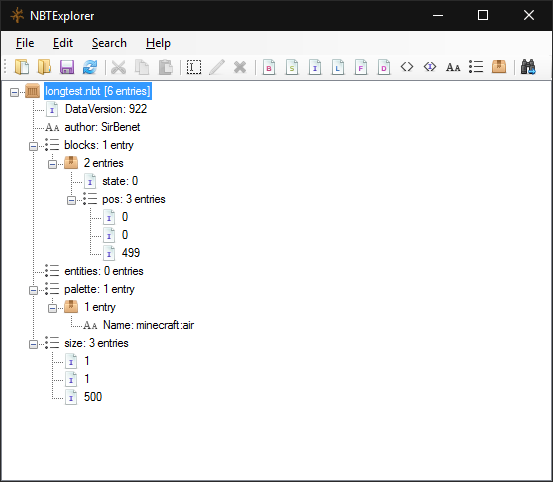Collapse the blocks list node

pos(33,146)
